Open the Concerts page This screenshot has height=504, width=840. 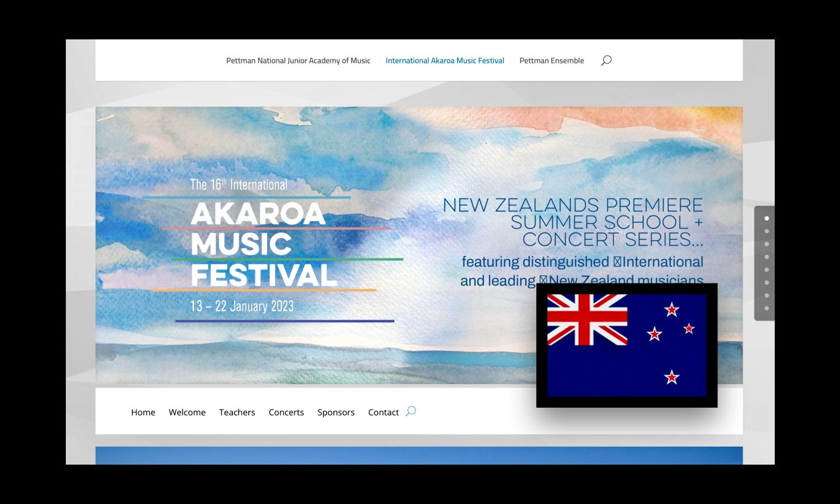(286, 412)
